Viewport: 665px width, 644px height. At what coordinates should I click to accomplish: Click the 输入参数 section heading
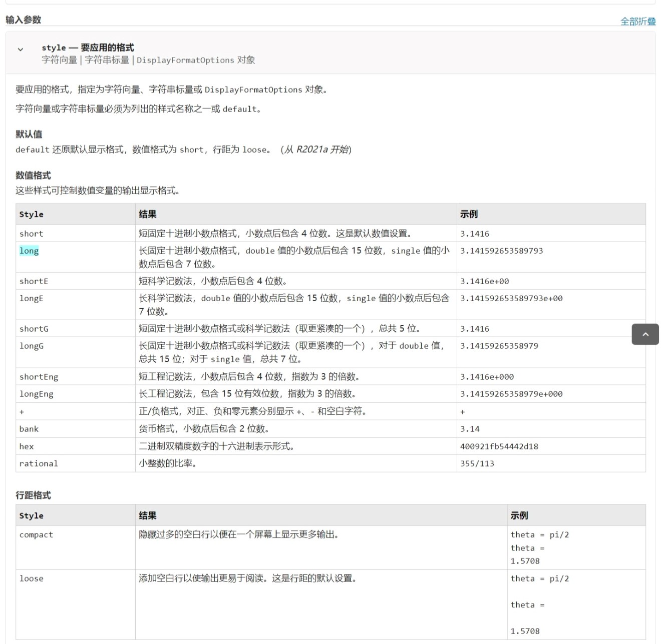coord(23,20)
